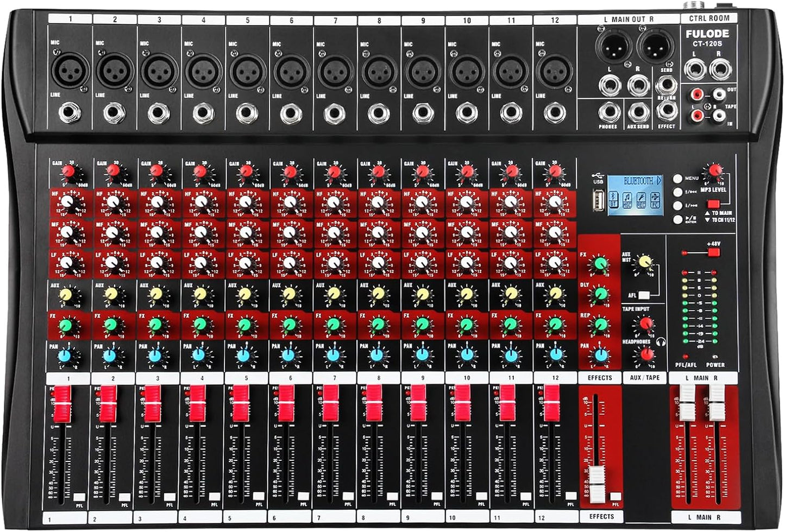
Task: Select the BT icon on the display
Action: pos(614,199)
